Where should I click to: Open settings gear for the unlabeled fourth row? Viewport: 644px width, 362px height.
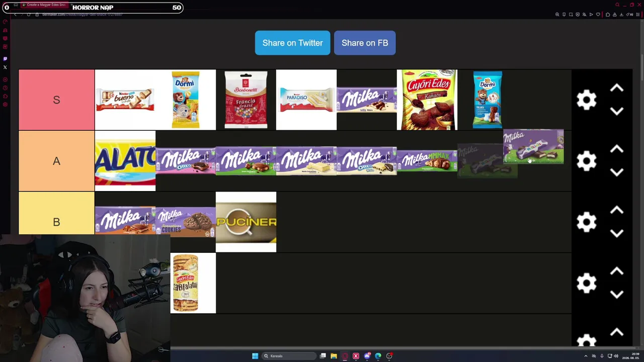(587, 283)
